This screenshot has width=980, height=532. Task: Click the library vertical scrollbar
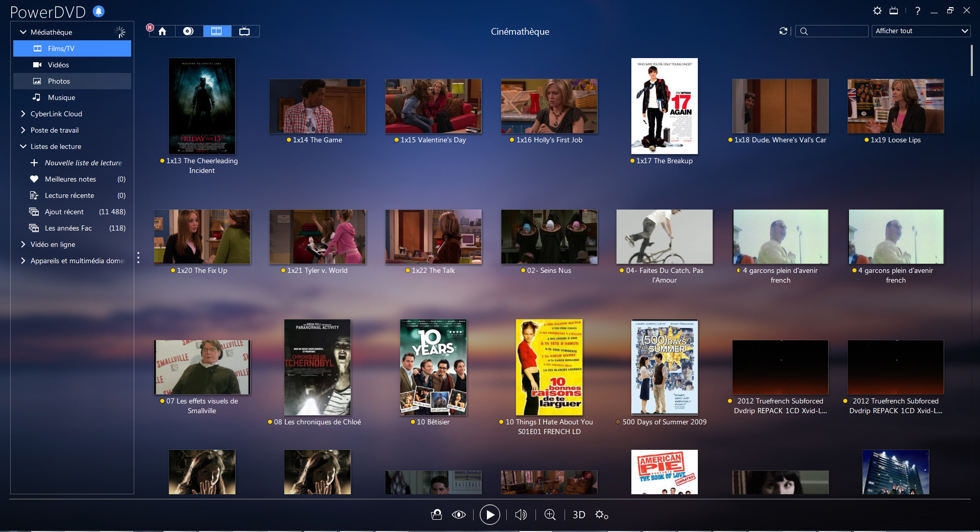point(971,60)
